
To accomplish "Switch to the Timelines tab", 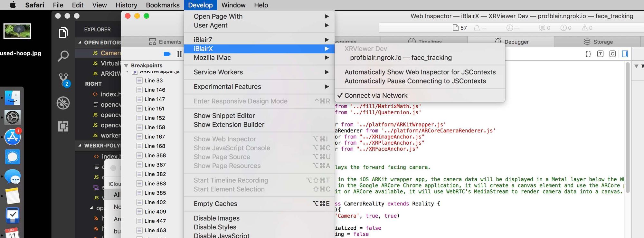I will click(x=424, y=41).
